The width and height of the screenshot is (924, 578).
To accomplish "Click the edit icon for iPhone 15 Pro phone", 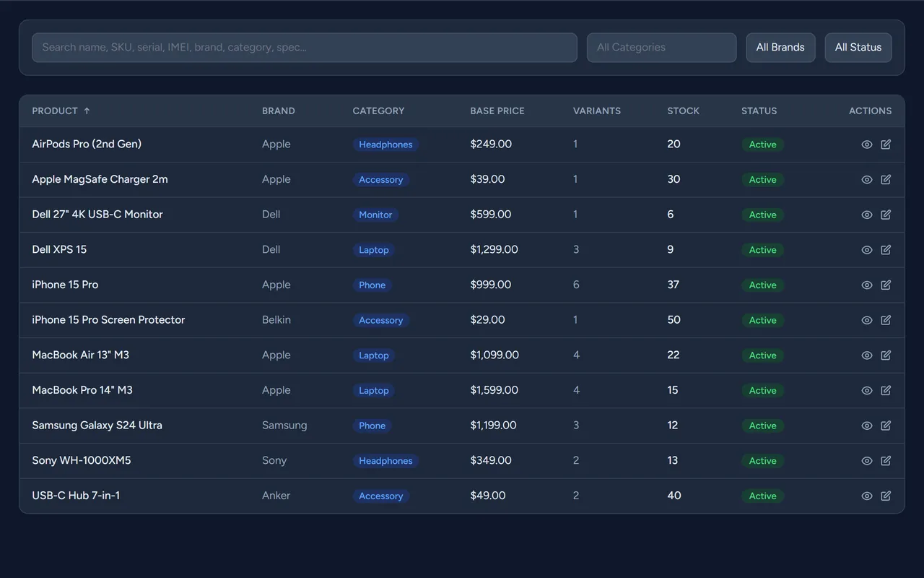I will [886, 285].
